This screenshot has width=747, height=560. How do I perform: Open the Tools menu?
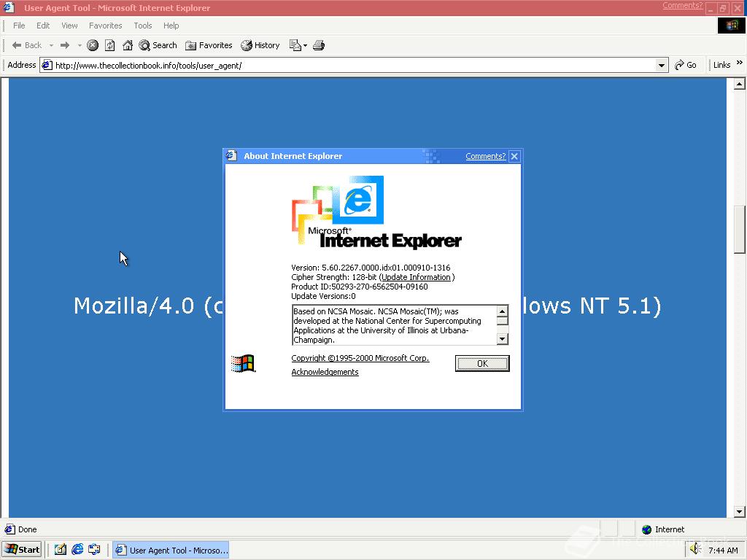coord(142,26)
